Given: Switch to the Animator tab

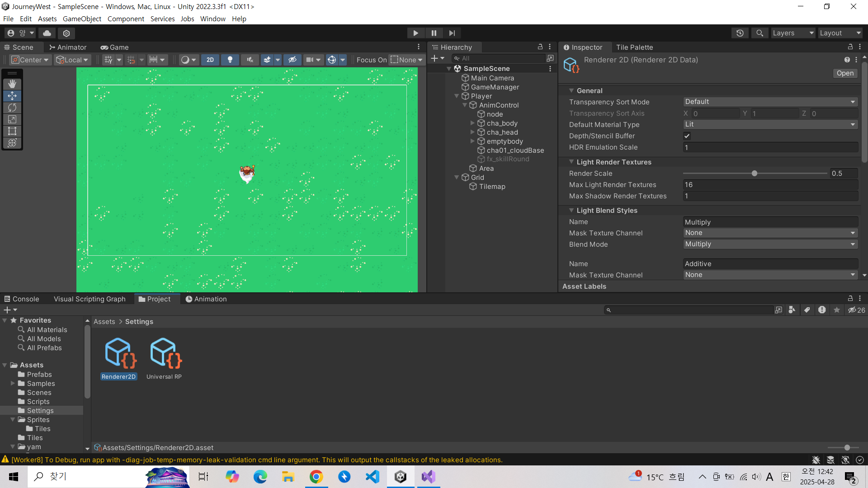Looking at the screenshot, I should click(x=68, y=47).
